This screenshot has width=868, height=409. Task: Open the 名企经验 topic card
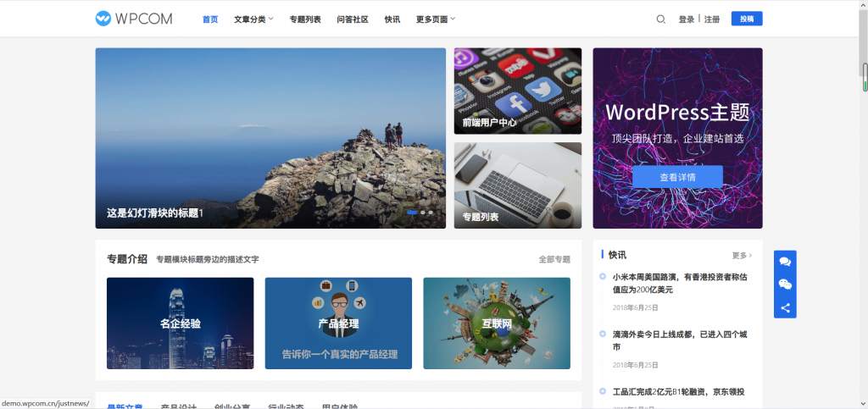click(x=180, y=323)
